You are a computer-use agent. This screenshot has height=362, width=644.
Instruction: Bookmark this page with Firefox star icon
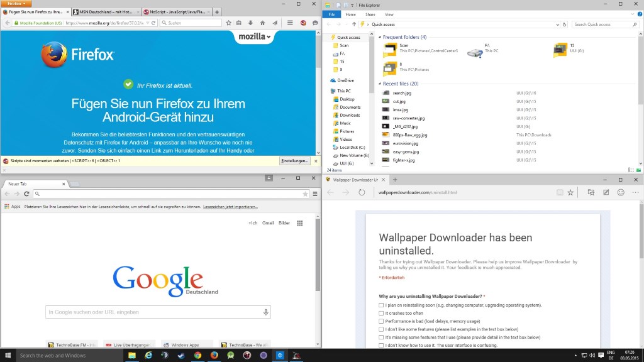click(x=229, y=23)
